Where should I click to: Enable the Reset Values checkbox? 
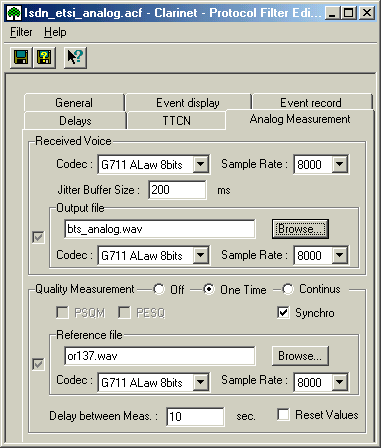pyautogui.click(x=283, y=415)
